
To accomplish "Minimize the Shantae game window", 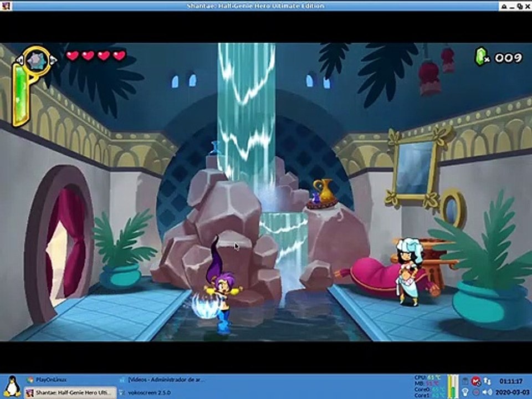I will pos(512,8).
